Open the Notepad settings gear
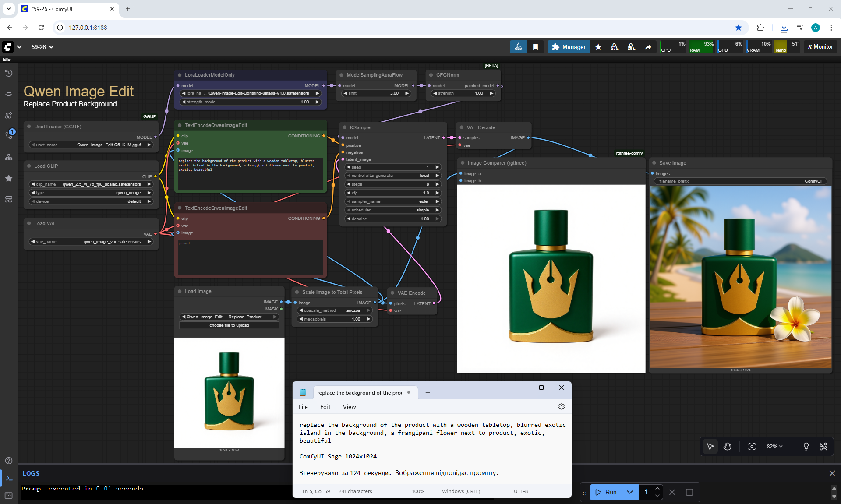The width and height of the screenshot is (841, 504). pyautogui.click(x=562, y=406)
